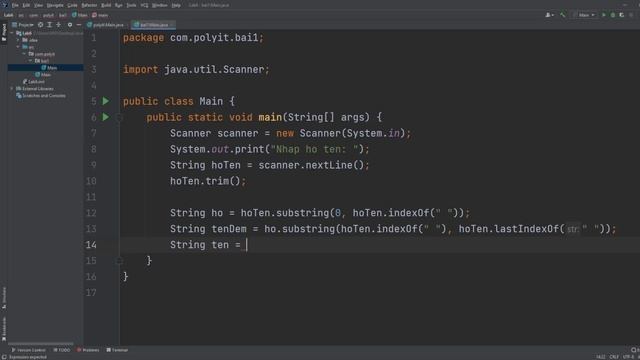Open the Refactor menu
This screenshot has height=360, width=640.
[89, 5]
